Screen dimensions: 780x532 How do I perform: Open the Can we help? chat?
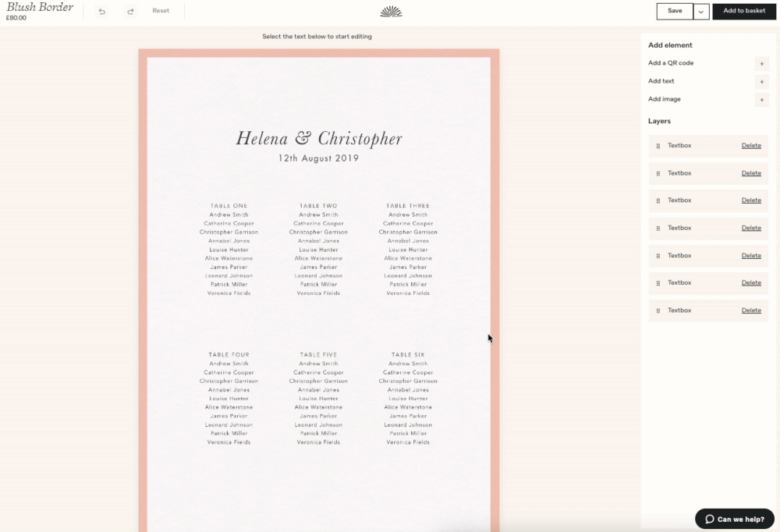[x=734, y=519]
